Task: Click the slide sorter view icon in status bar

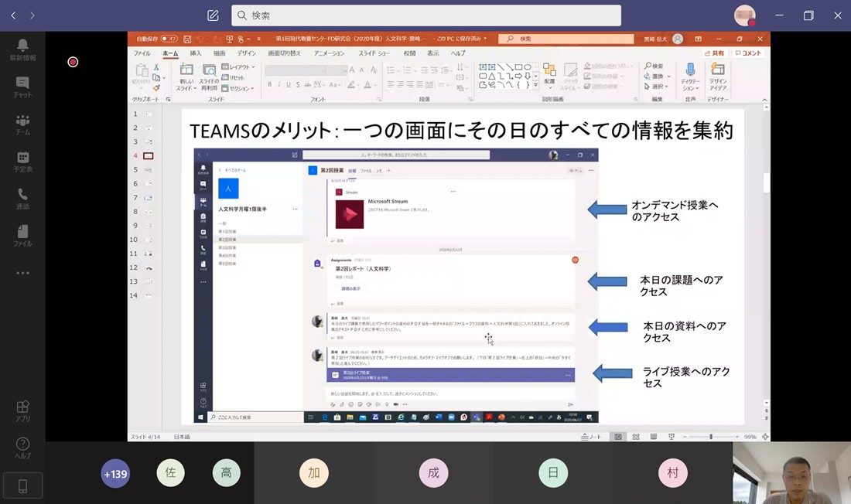Action: 636,437
